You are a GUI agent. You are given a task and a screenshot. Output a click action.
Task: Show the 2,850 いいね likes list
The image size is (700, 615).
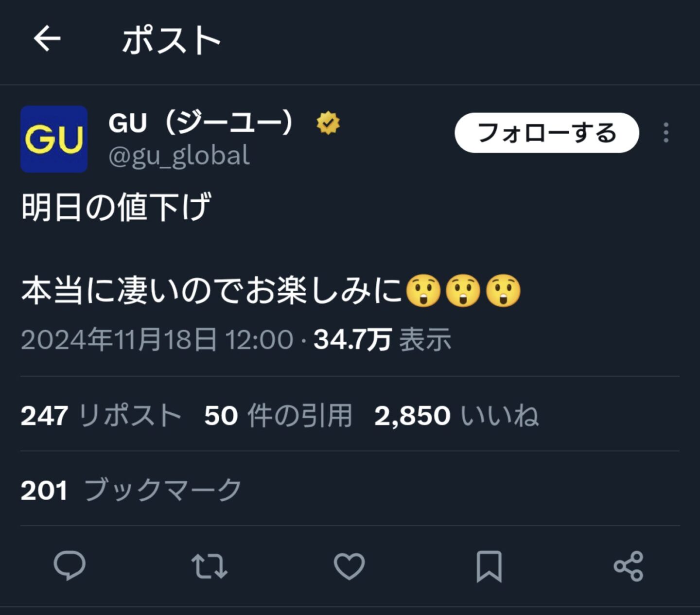click(456, 416)
